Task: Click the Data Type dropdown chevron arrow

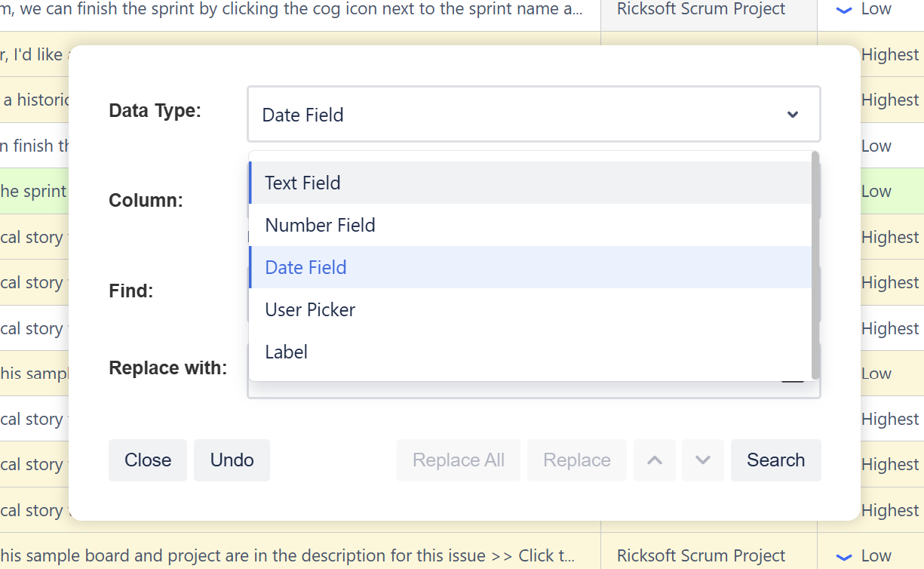Action: click(793, 115)
